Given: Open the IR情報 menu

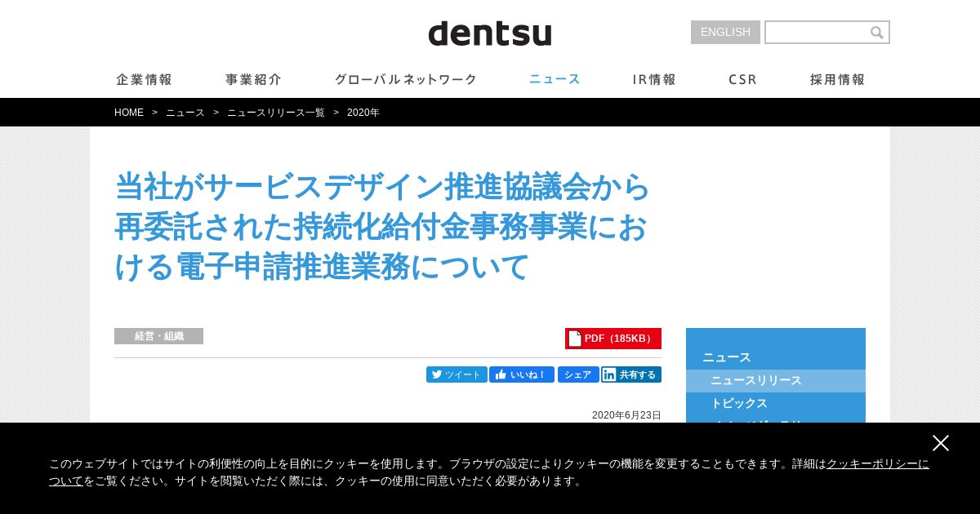Looking at the screenshot, I should [x=654, y=79].
